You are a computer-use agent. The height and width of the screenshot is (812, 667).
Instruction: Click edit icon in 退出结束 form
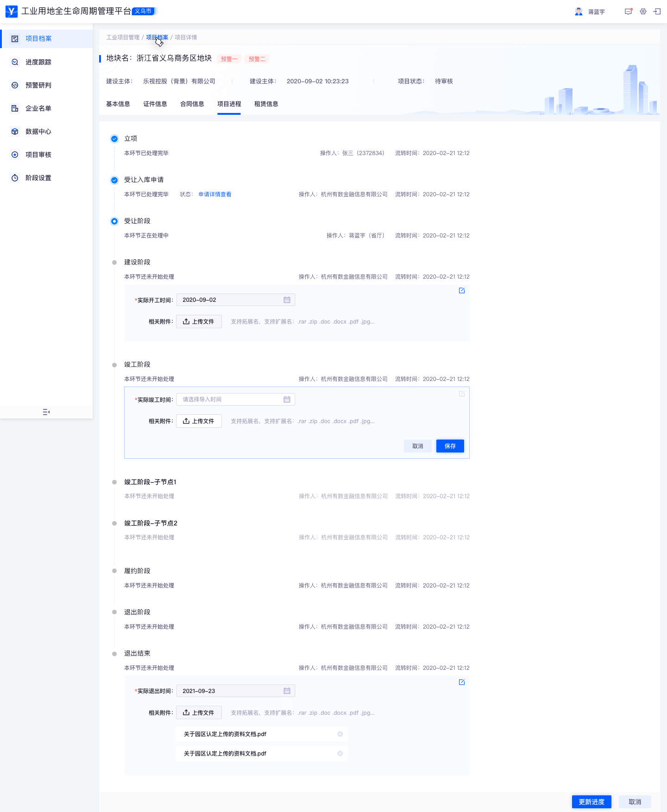[x=461, y=682]
